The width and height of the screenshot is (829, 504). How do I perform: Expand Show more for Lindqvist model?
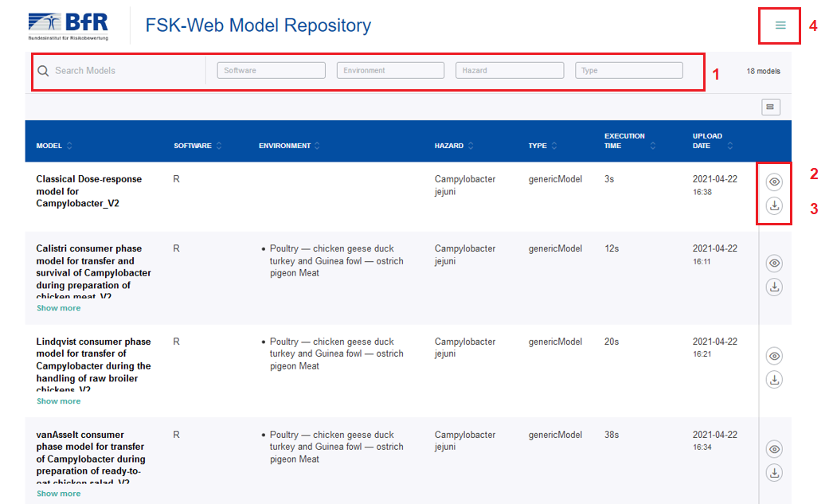[x=59, y=400]
